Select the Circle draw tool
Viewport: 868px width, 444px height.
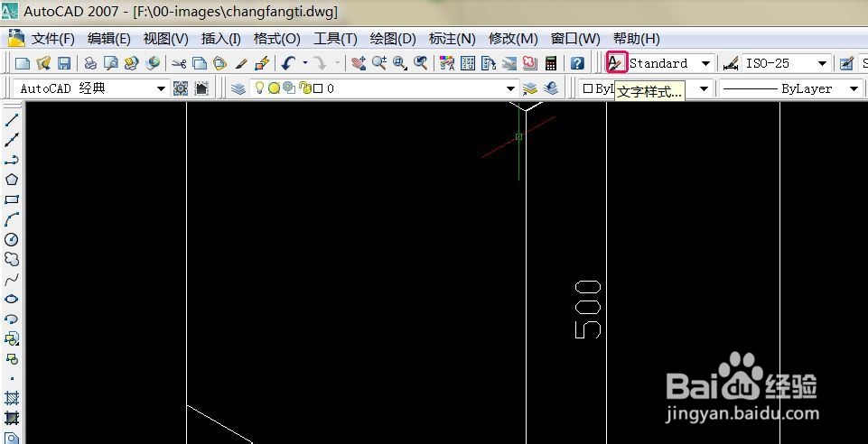pyautogui.click(x=12, y=239)
